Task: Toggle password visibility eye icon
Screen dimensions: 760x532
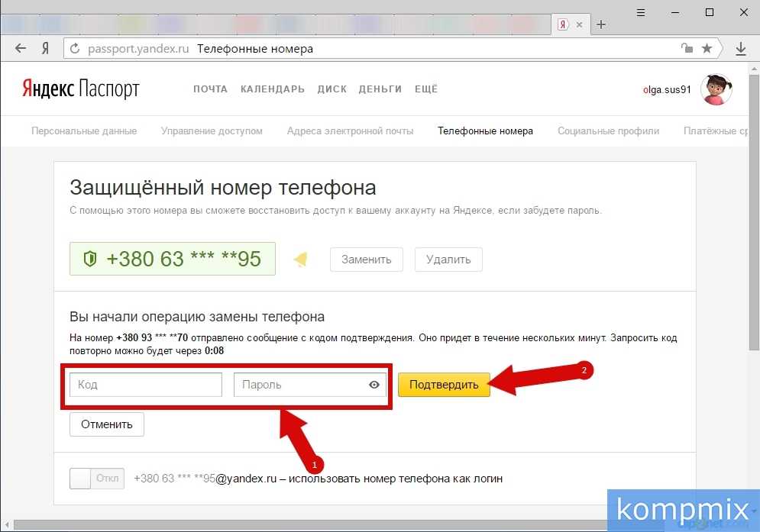Action: coord(374,385)
